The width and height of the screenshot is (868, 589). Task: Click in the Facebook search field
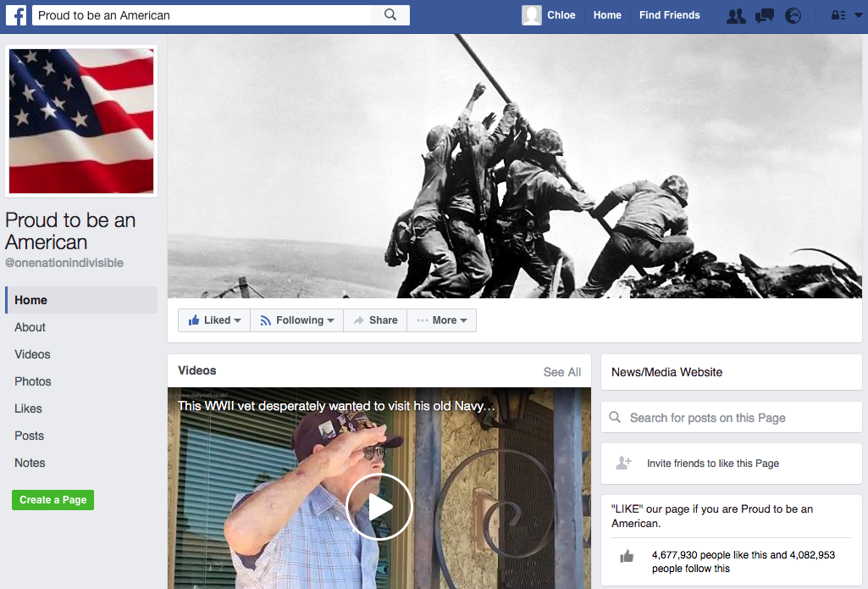pos(202,15)
